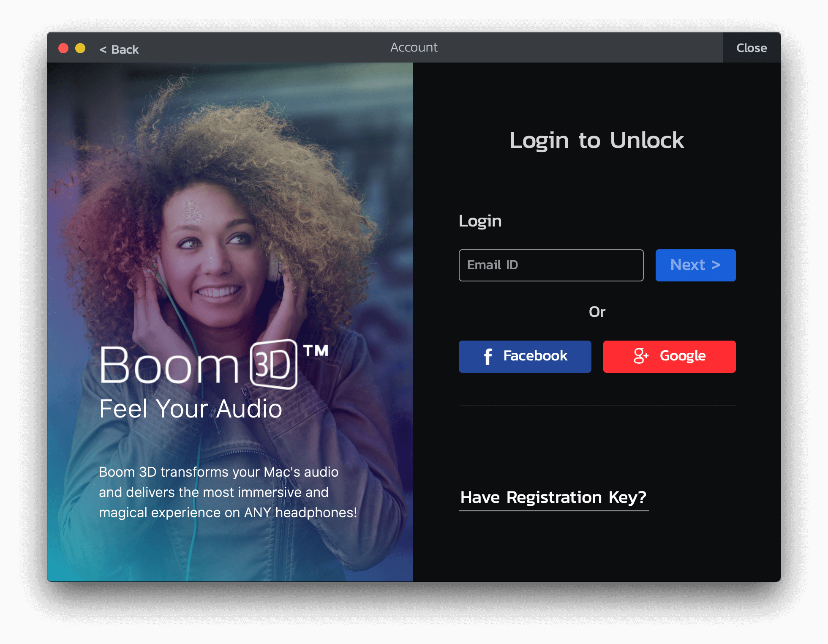828x644 pixels.
Task: Click the Boom 3D description paragraph
Action: tap(228, 492)
